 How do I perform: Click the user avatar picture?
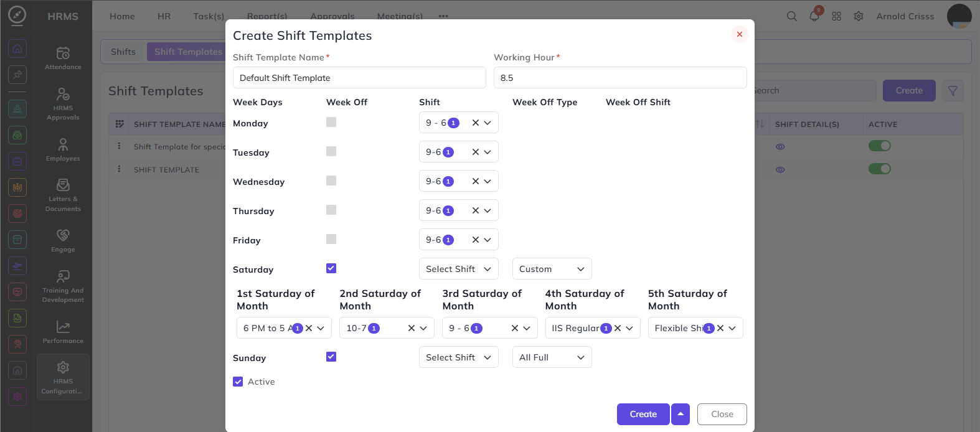click(x=959, y=16)
